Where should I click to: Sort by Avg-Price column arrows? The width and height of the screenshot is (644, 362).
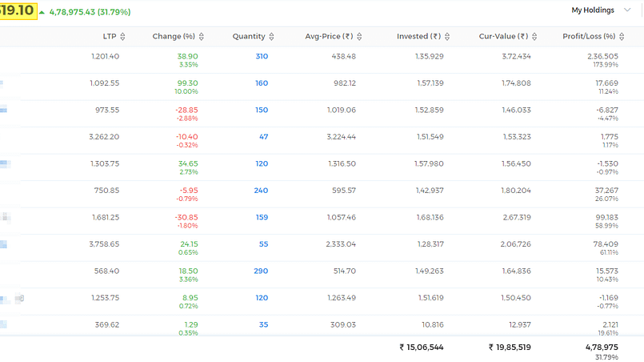click(x=359, y=37)
